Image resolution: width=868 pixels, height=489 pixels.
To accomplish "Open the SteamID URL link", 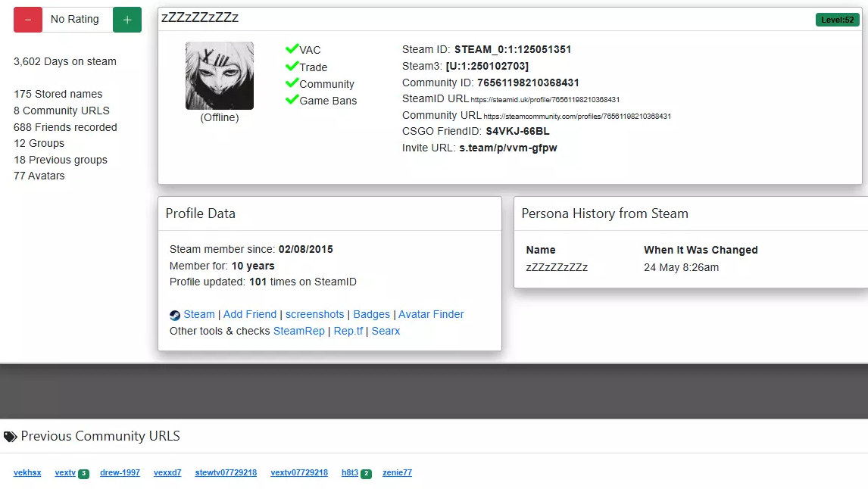I will point(545,100).
